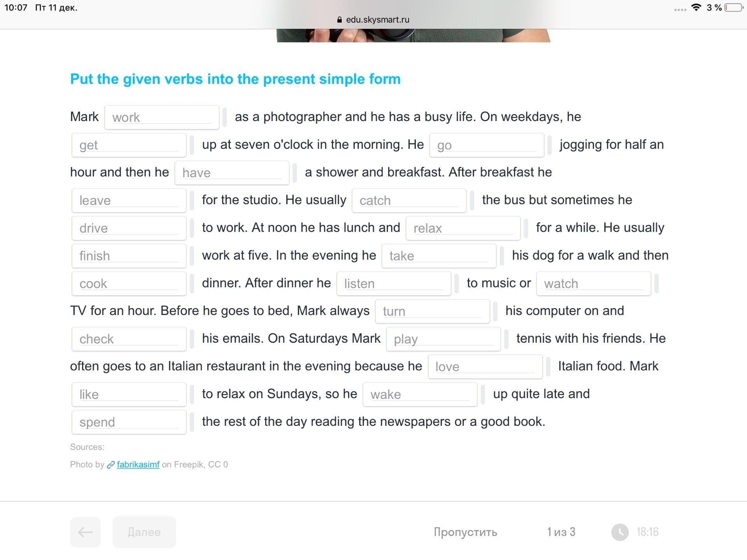This screenshot has width=747, height=560.
Task: Click Пропустить to skip the exercise
Action: [x=465, y=532]
